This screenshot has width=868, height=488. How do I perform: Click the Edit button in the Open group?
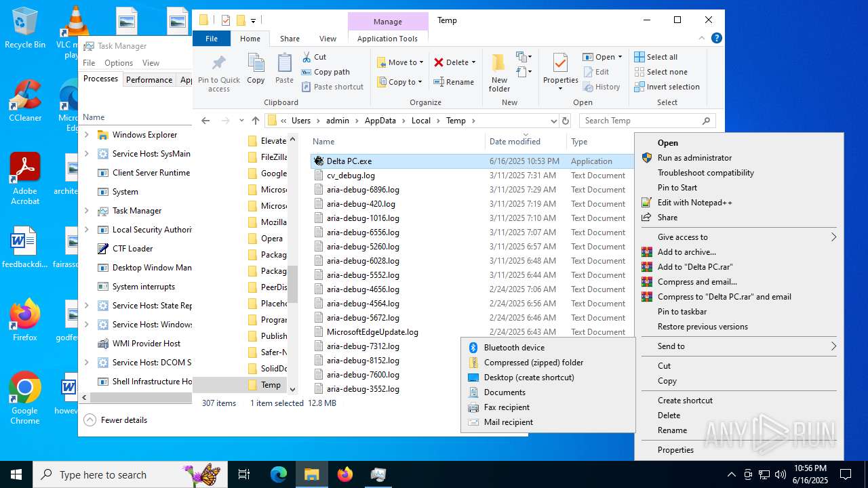[x=596, y=72]
